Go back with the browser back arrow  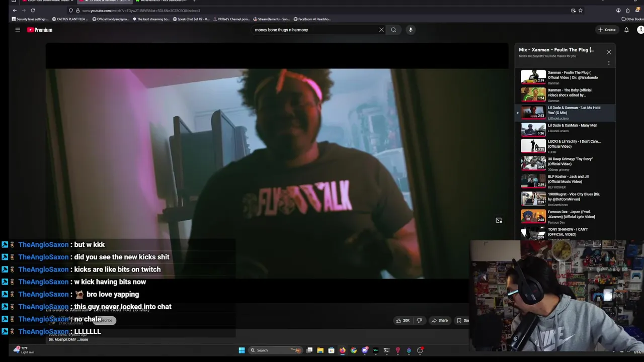click(15, 10)
